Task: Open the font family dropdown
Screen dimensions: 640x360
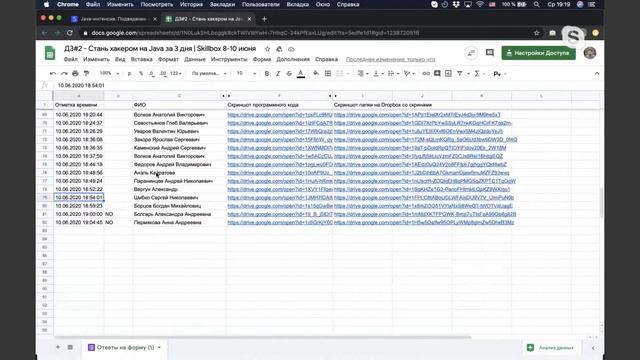Action: click(209, 73)
